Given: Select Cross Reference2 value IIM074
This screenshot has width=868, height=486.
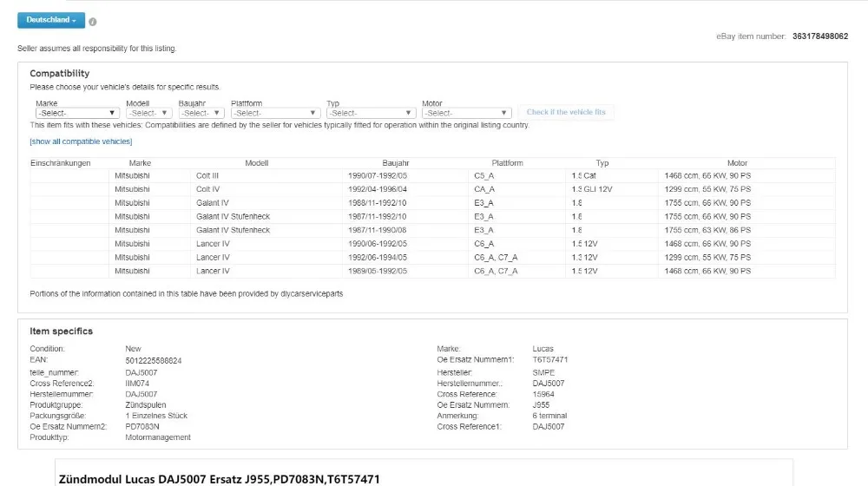Looking at the screenshot, I should click(x=137, y=383).
